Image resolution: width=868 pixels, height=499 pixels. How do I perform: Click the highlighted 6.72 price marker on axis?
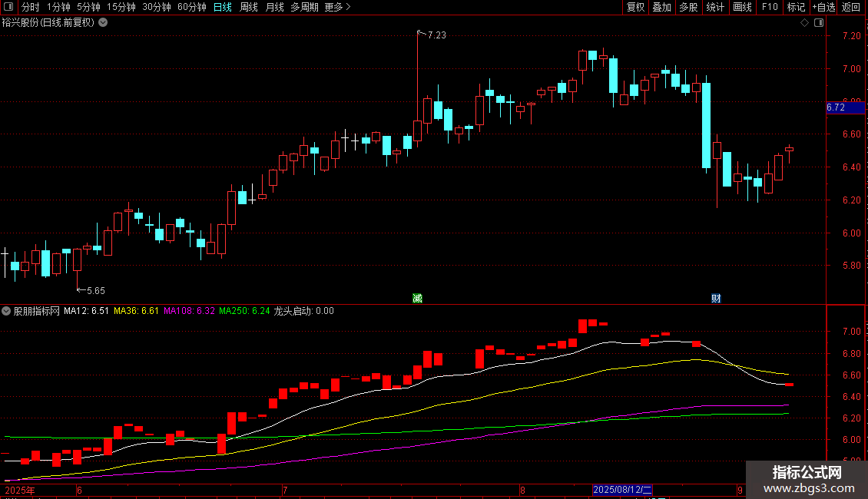click(x=845, y=107)
